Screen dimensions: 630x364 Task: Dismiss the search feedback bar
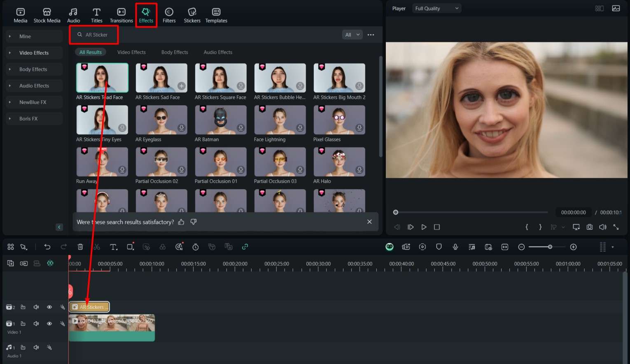(x=369, y=222)
